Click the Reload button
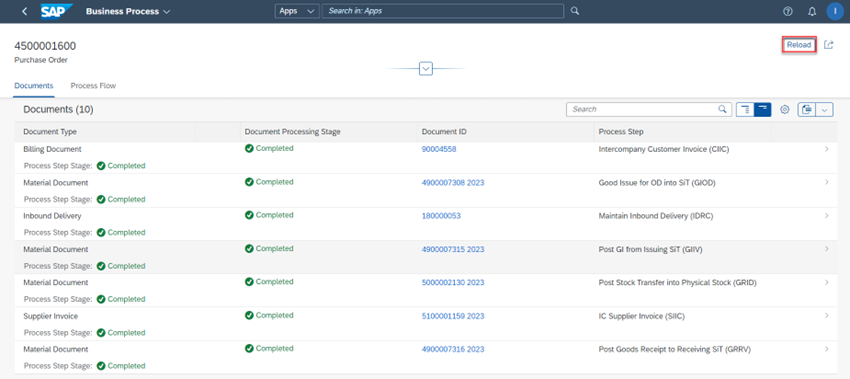The height and width of the screenshot is (379, 850). [799, 45]
